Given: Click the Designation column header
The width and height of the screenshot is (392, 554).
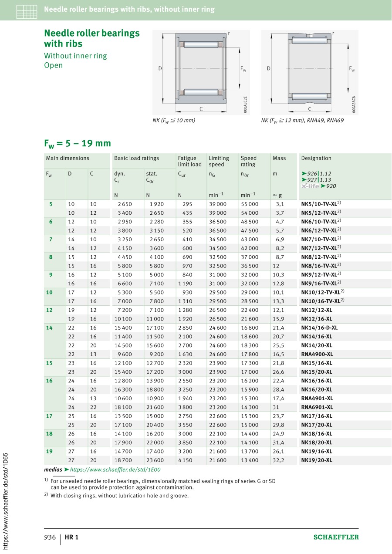Looking at the screenshot, I should (x=316, y=158).
